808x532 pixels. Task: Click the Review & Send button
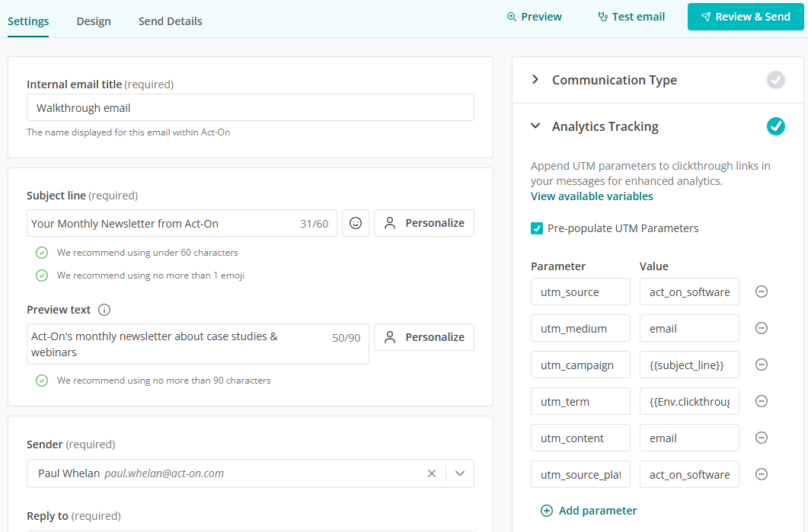click(x=745, y=17)
